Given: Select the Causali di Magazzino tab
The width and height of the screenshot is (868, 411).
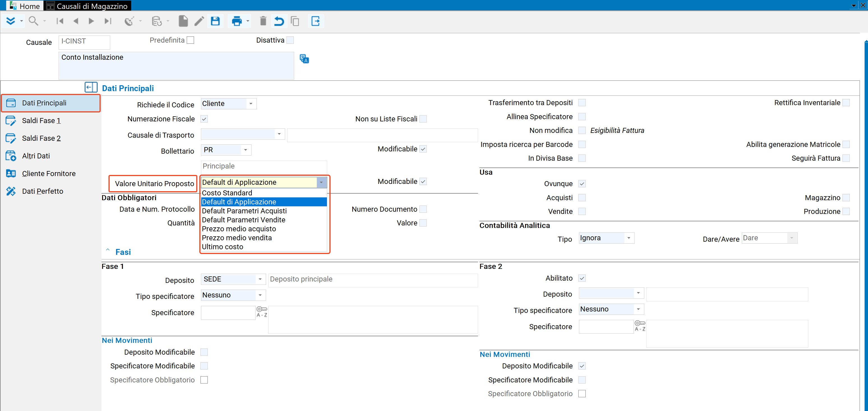Looking at the screenshot, I should click(87, 6).
